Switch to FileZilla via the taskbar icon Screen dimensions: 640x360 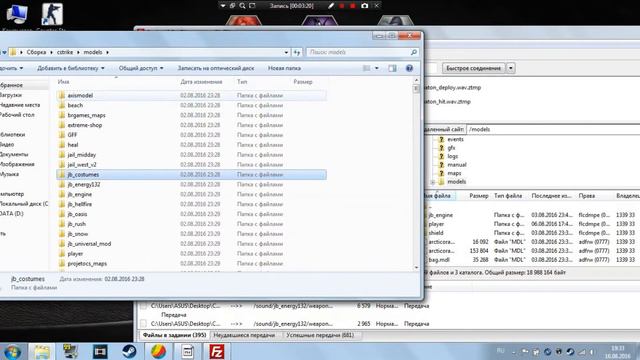pos(216,351)
